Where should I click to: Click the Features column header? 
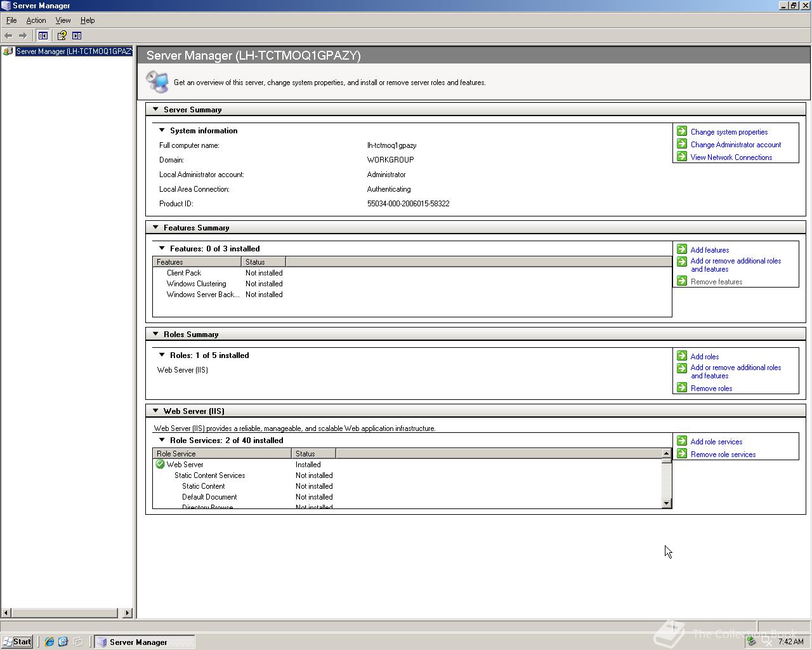[x=197, y=262]
